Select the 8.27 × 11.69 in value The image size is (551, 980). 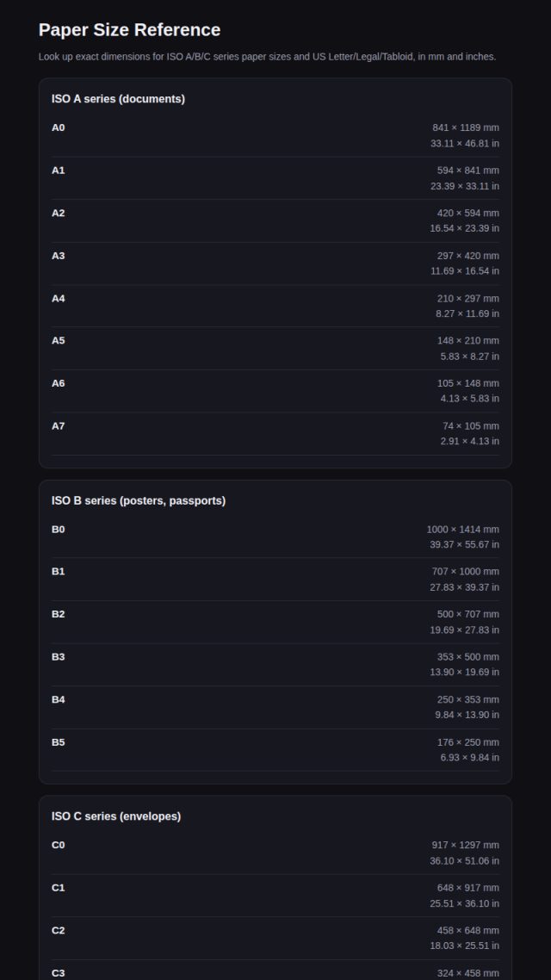click(467, 313)
